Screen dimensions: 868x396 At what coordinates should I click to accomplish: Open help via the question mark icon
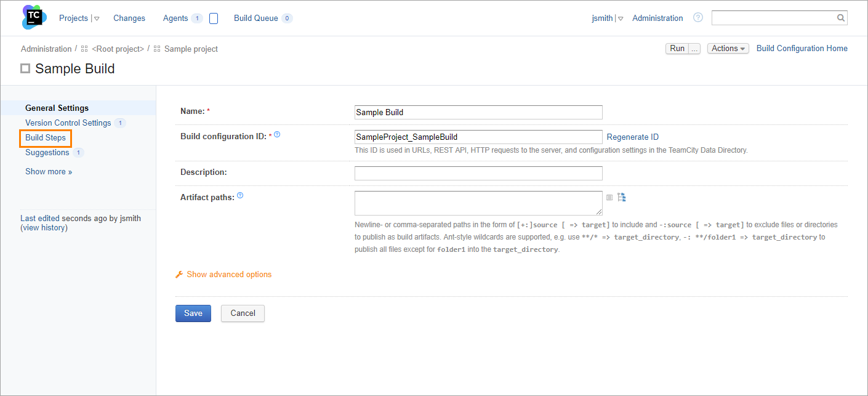coord(697,17)
